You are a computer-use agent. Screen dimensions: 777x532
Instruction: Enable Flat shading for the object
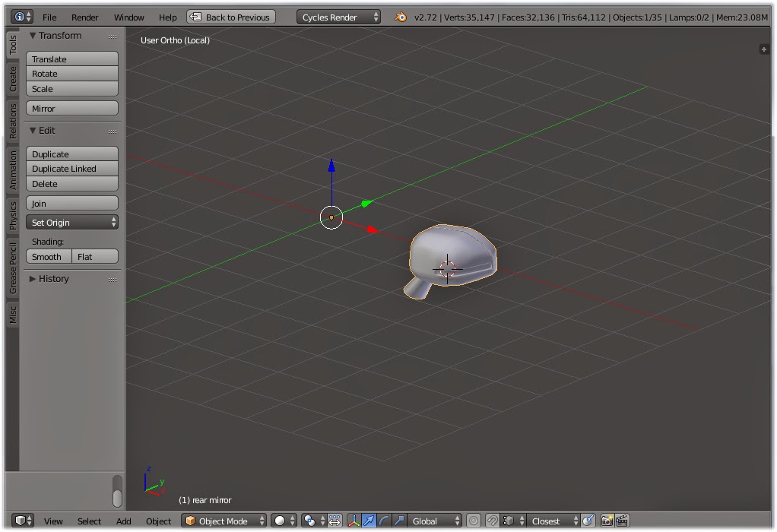click(x=95, y=257)
